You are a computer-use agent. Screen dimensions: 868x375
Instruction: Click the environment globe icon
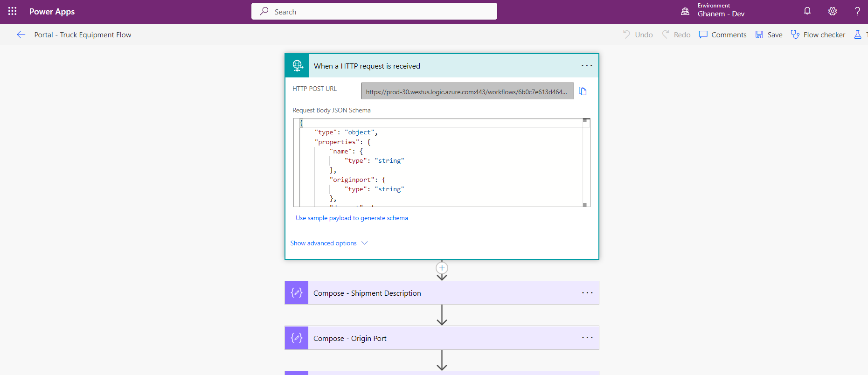(685, 11)
